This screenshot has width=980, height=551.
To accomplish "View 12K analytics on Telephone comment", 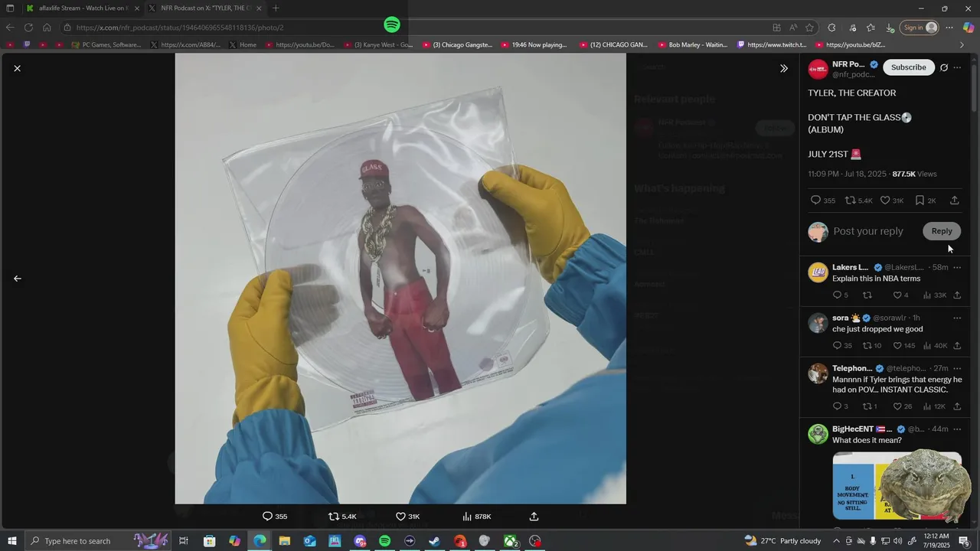I will coord(934,406).
